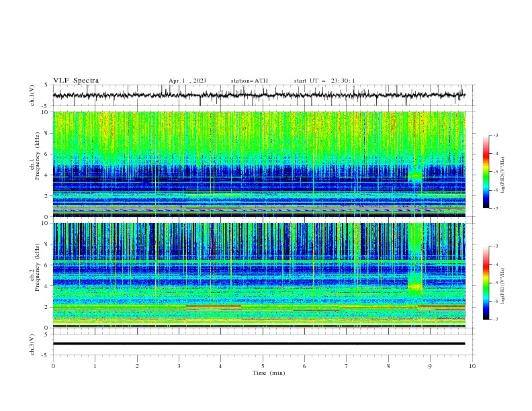Click the '-3' label on ch.1 colorbar
The width and height of the screenshot is (532, 411).
[x=495, y=135]
